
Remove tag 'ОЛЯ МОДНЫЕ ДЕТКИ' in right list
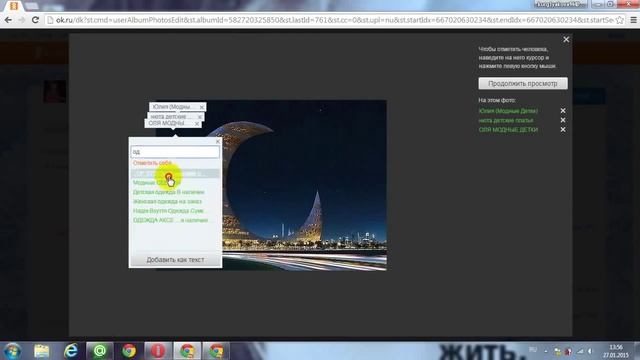pyautogui.click(x=563, y=129)
